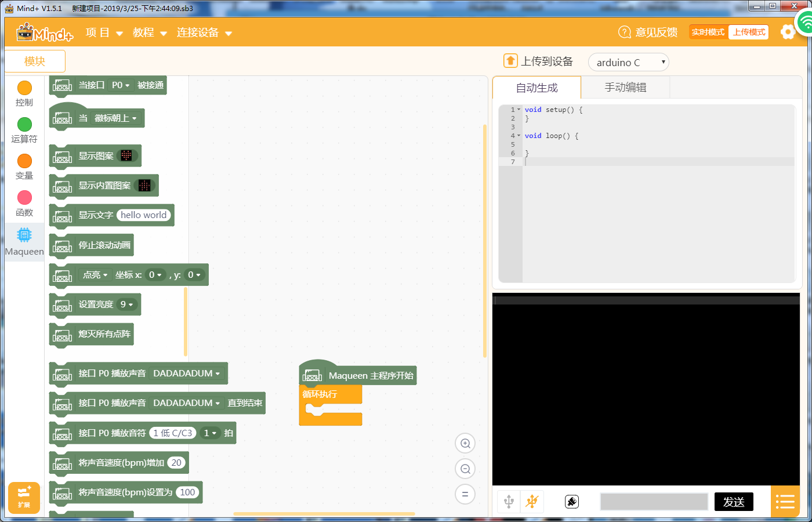This screenshot has width=812, height=522.
Task: Switch to the 自动生成 code tab
Action: click(536, 88)
